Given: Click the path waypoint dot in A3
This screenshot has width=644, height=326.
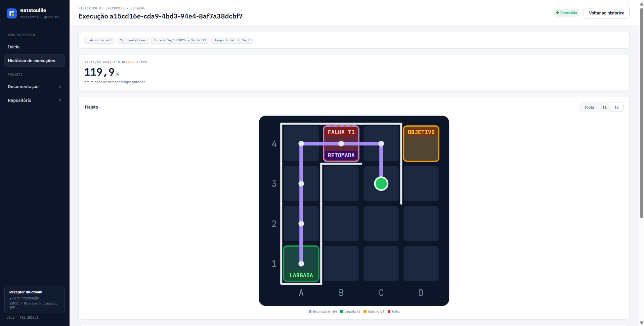Looking at the screenshot, I should (x=301, y=184).
